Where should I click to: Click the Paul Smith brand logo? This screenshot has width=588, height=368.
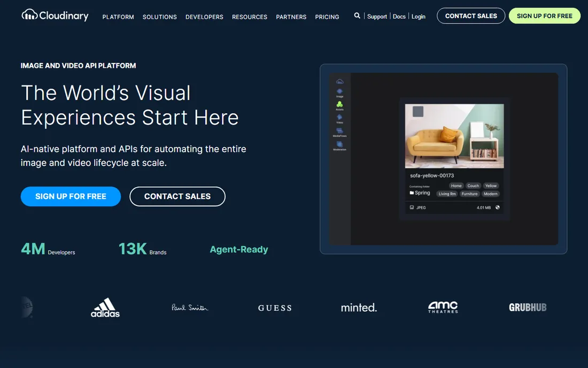[x=190, y=308]
